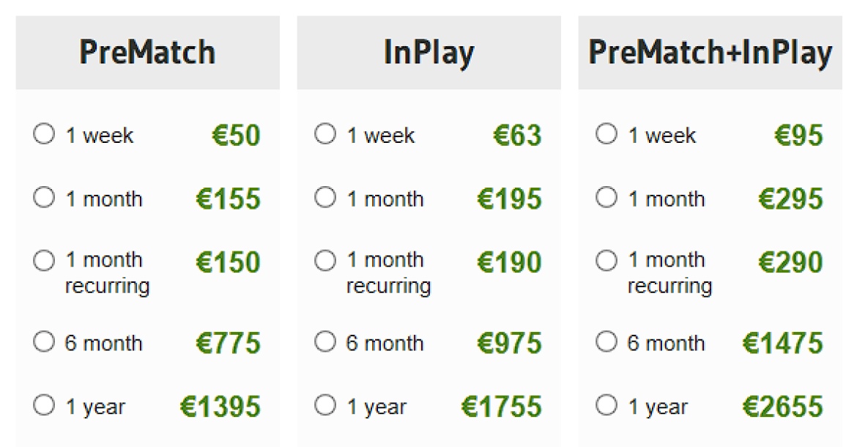Pick PreMatch 1 month recurring radio button
The height and width of the screenshot is (447, 868).
(44, 260)
